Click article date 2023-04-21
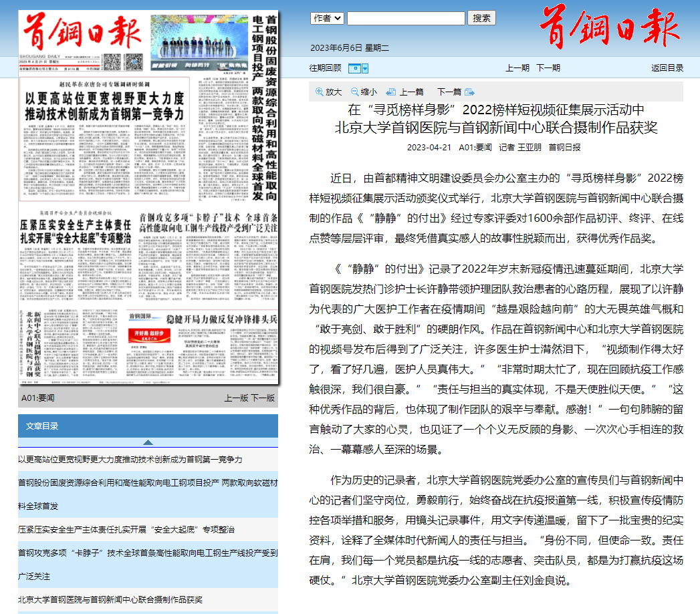700x614 pixels. tap(429, 147)
